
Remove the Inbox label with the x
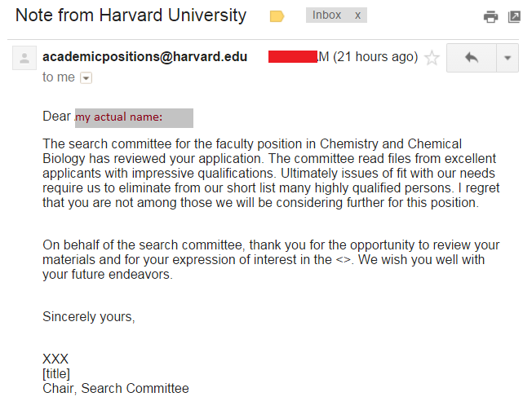click(357, 15)
